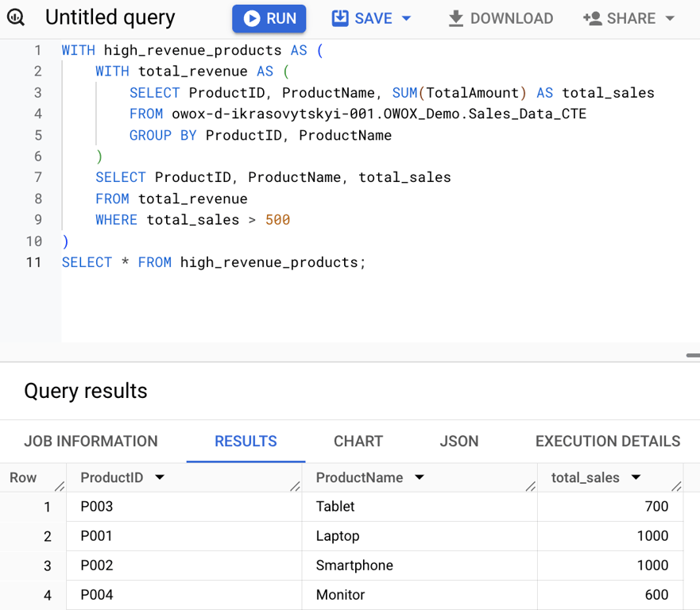Click the ProductID column resize handle
Image resolution: width=700 pixels, height=610 pixels.
[295, 486]
